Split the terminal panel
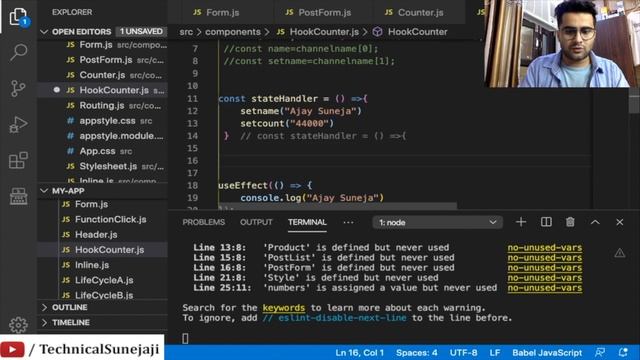This screenshot has width=640, height=360. (x=546, y=222)
